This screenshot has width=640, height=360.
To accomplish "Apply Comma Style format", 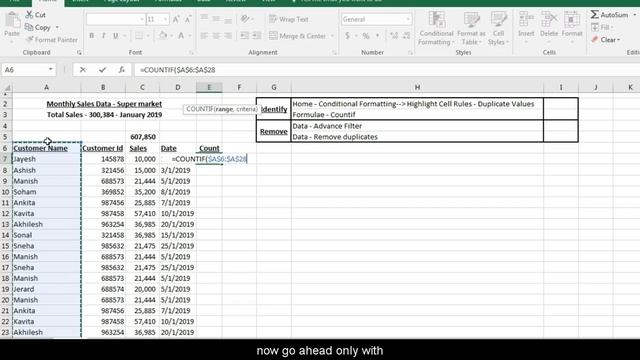I will tap(377, 36).
